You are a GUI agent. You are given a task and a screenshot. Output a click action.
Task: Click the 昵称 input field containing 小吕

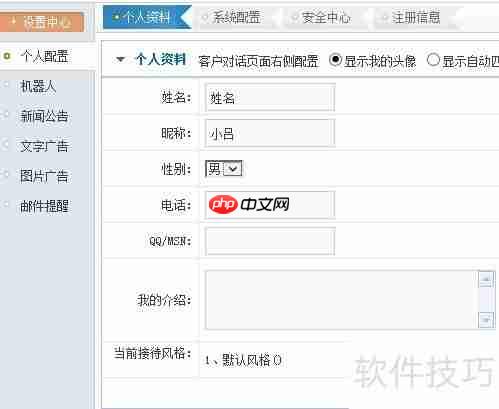coord(270,133)
